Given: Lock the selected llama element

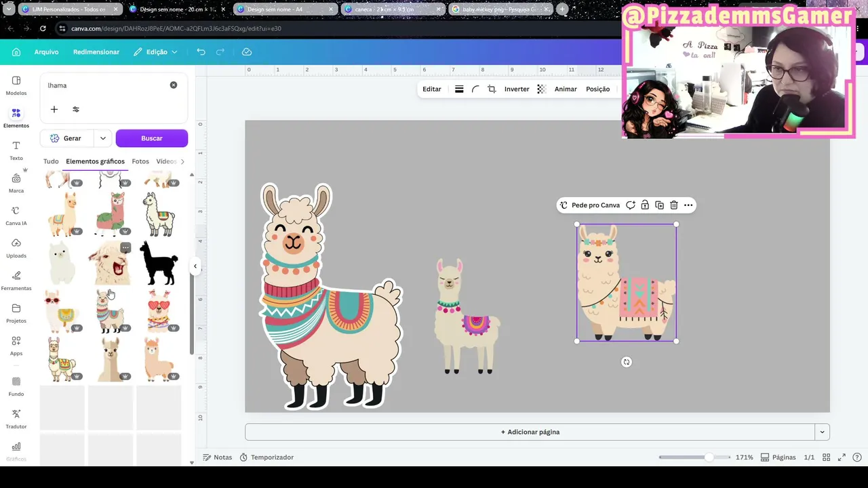Looking at the screenshot, I should pos(645,205).
